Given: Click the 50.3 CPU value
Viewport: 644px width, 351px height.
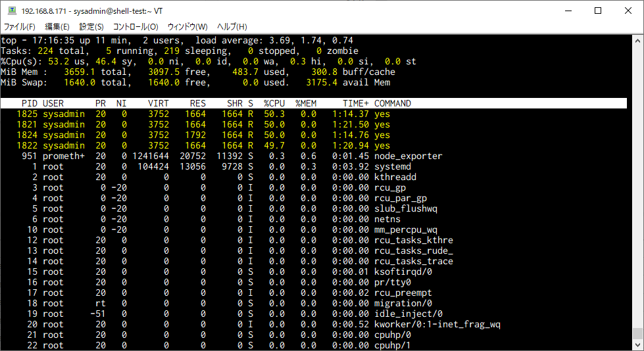Looking at the screenshot, I should [x=274, y=114].
